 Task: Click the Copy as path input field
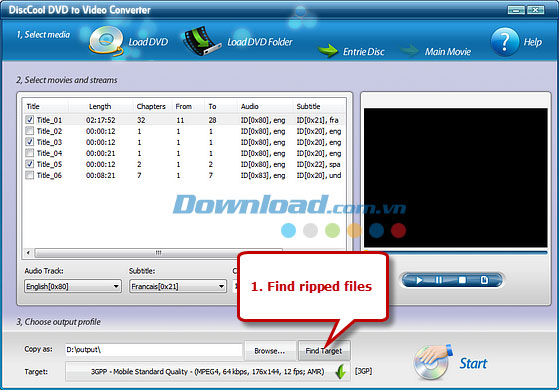[x=154, y=350]
